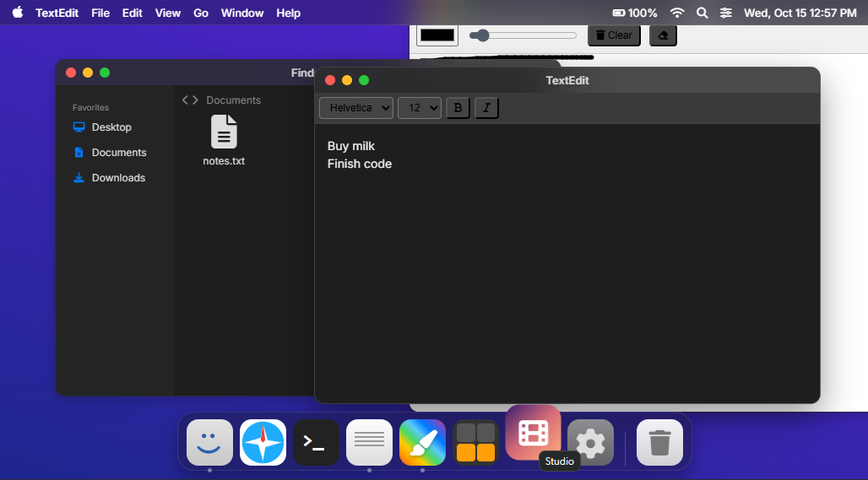Image resolution: width=868 pixels, height=480 pixels.
Task: Open the Trash in the dock
Action: [659, 442]
